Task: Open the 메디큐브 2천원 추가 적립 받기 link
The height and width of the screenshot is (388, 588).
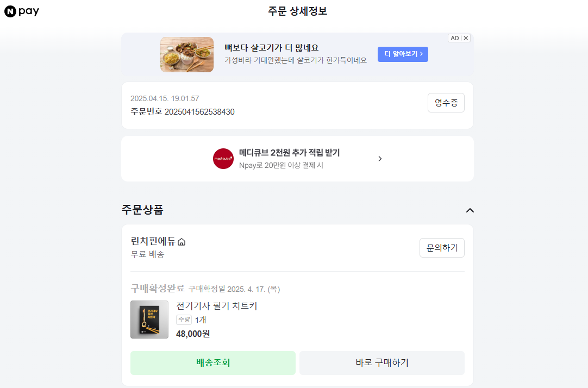Action: pyautogui.click(x=289, y=153)
